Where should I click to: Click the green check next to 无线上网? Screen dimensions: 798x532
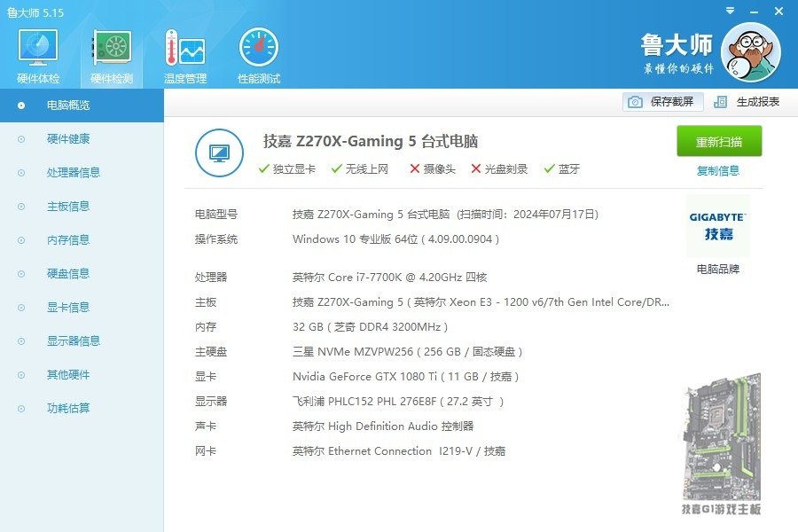tap(336, 168)
